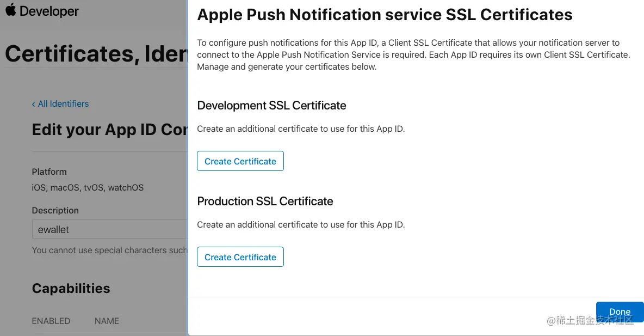The width and height of the screenshot is (644, 336).
Task: Click the Platform label
Action: point(49,172)
